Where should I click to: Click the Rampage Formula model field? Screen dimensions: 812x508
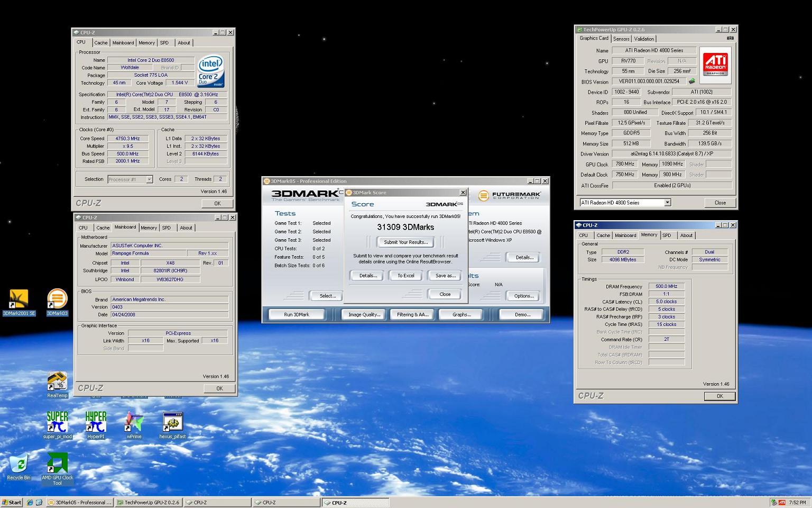148,253
